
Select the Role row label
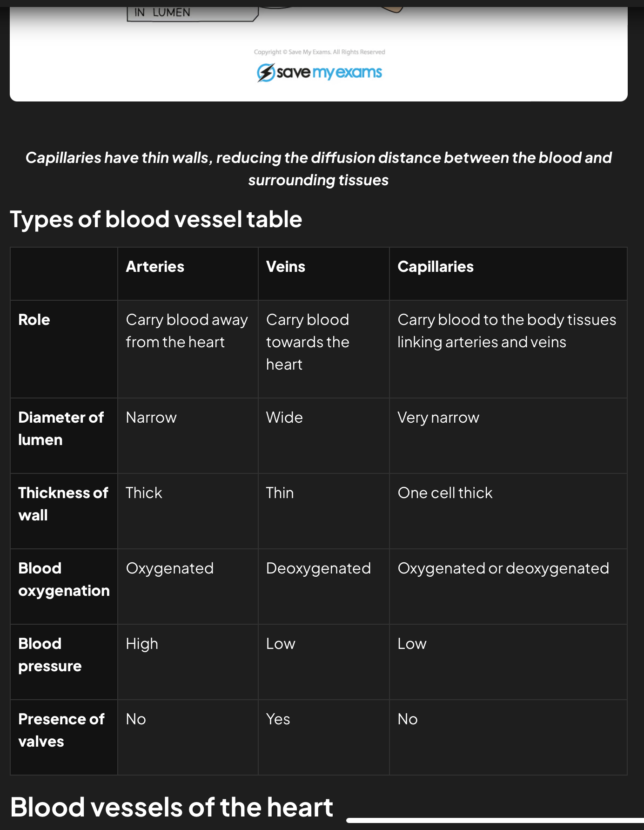point(34,320)
